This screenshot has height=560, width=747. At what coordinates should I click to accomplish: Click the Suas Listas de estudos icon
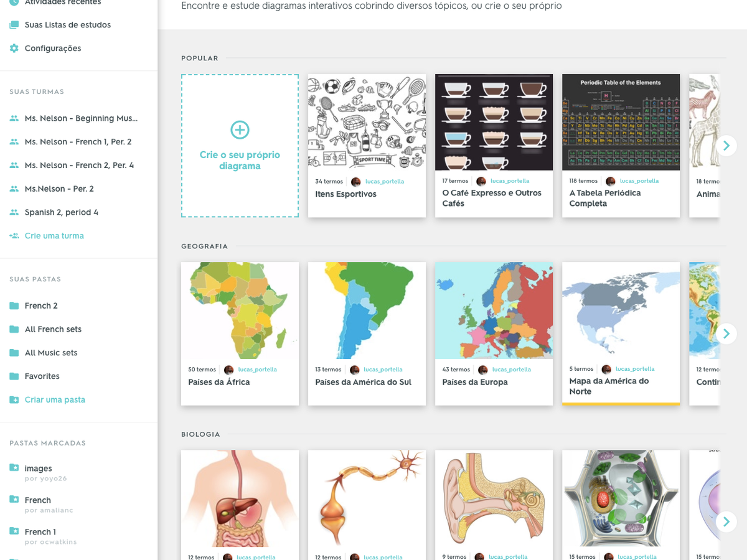click(x=14, y=25)
